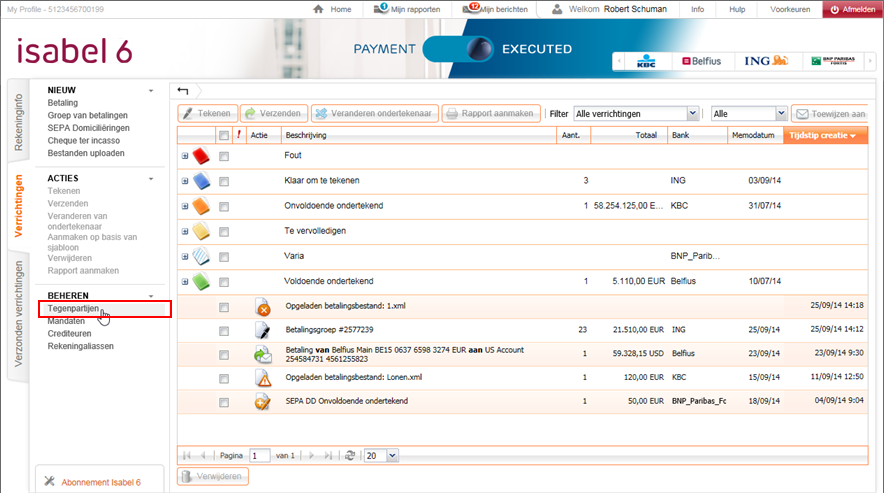Click the red Fout folder icon
This screenshot has height=493, width=884.
[201, 156]
